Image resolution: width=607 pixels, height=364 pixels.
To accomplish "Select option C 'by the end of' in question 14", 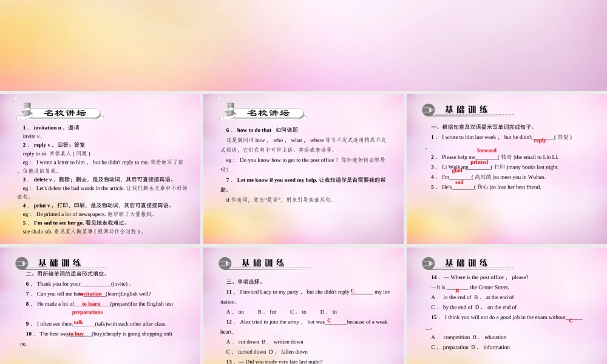I will point(451,307).
